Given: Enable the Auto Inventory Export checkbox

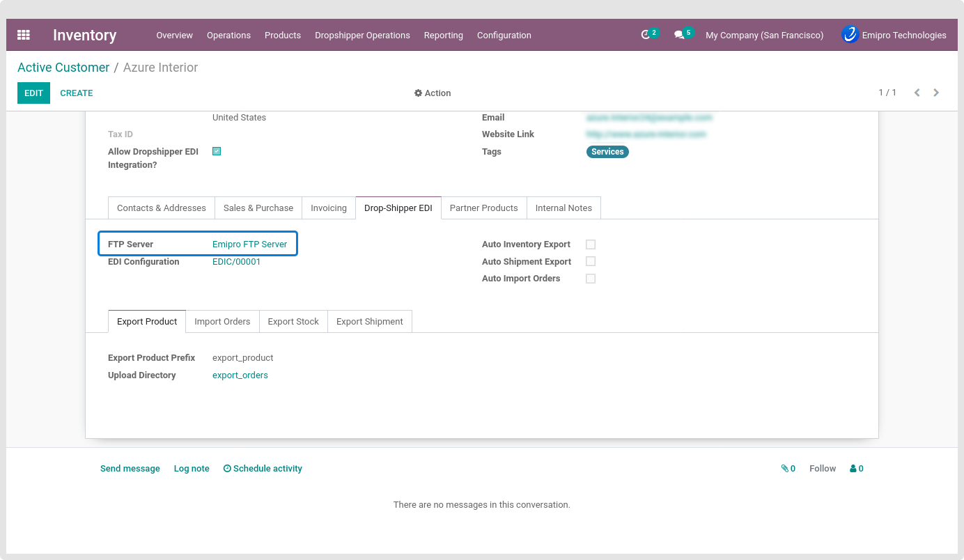Looking at the screenshot, I should [591, 244].
